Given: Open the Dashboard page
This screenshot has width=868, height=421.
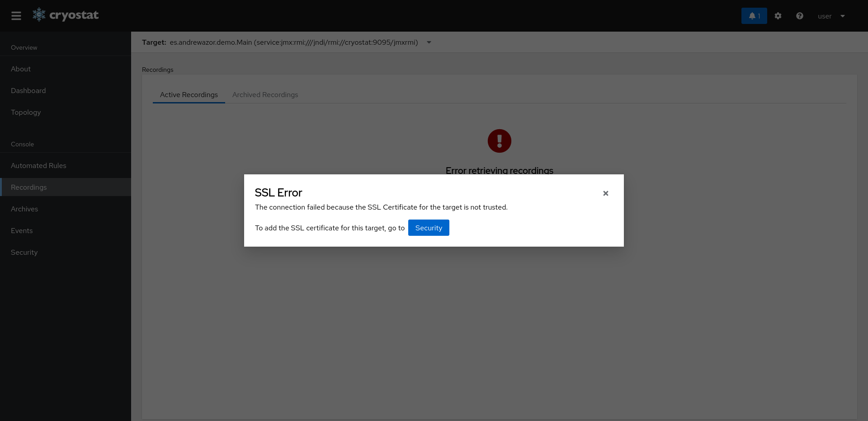Looking at the screenshot, I should pyautogui.click(x=28, y=90).
